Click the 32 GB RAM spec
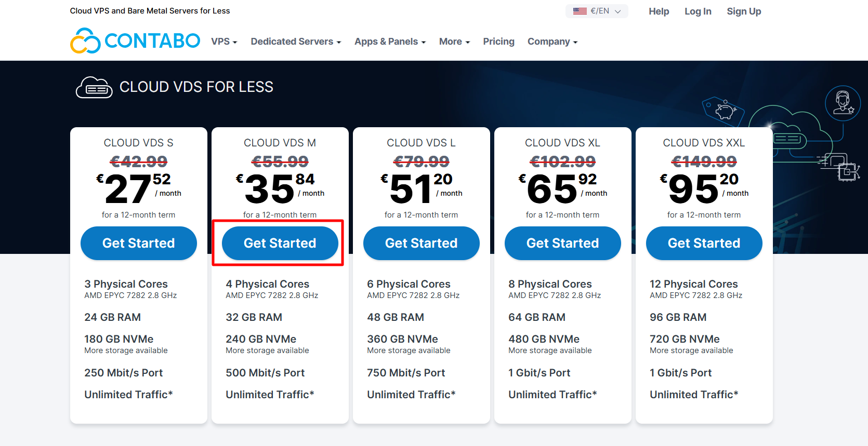This screenshot has width=868, height=446. click(254, 317)
